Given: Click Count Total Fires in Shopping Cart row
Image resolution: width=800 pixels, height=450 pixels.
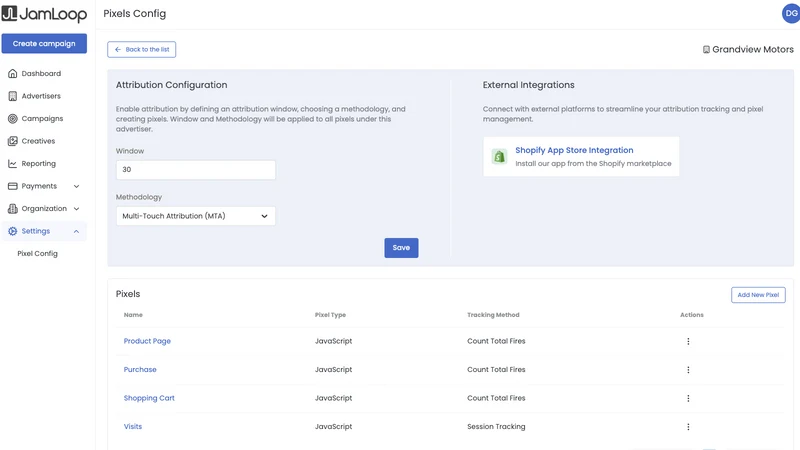Looking at the screenshot, I should point(496,398).
